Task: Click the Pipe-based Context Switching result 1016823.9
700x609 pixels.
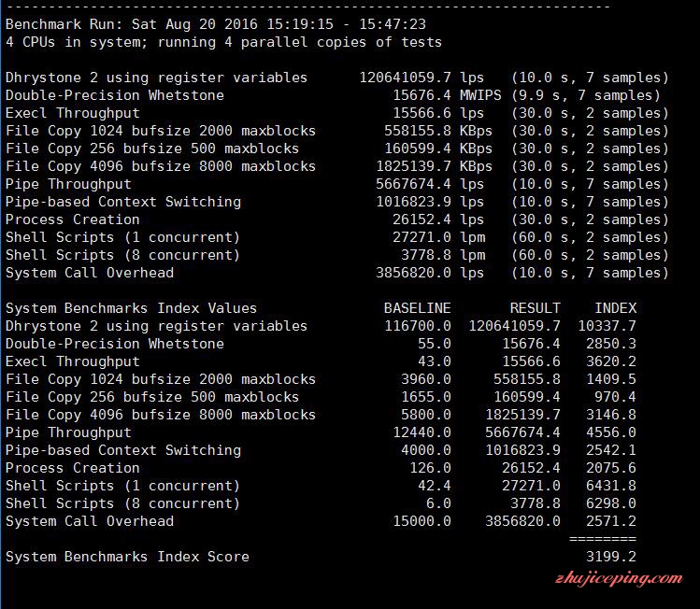Action: click(x=522, y=449)
